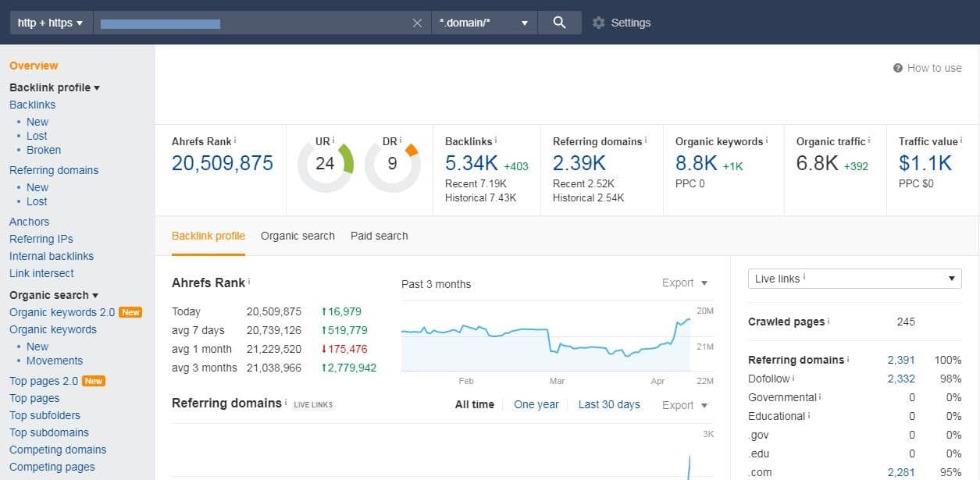
Task: Click the 2,332 dofollow domains number
Action: (x=901, y=379)
